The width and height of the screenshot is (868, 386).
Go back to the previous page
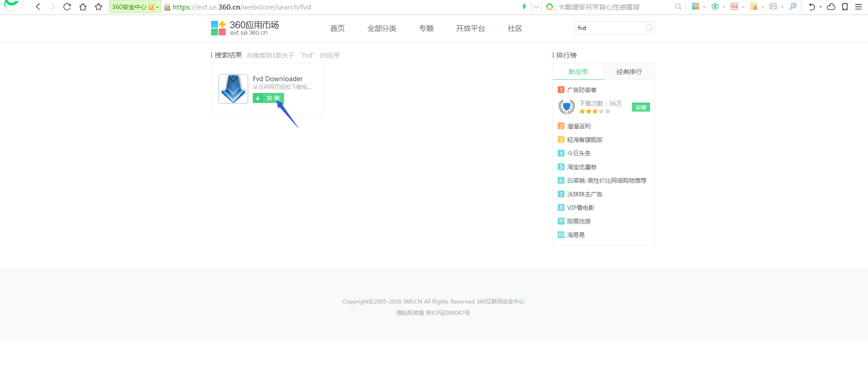38,7
